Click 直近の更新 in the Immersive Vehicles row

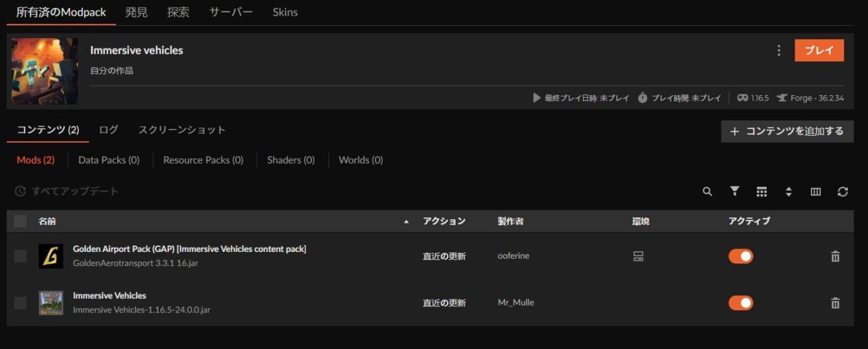[444, 303]
